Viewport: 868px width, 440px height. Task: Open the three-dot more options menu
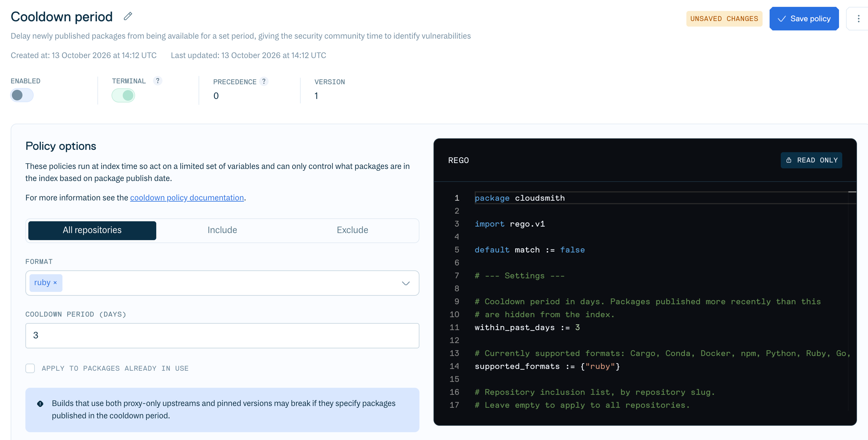[858, 19]
